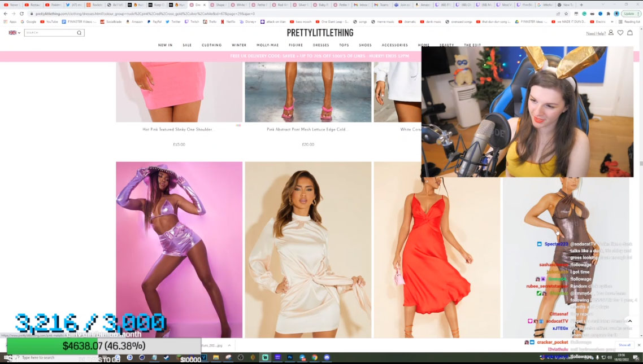Open Photoshop from the taskbar
The height and width of the screenshot is (364, 643).
pyautogui.click(x=290, y=357)
